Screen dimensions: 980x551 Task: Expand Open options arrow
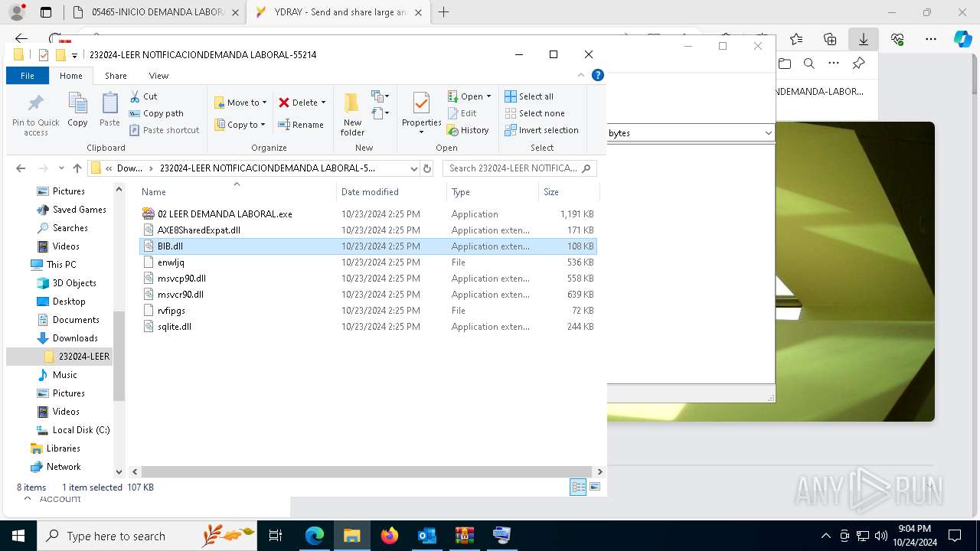pyautogui.click(x=488, y=96)
